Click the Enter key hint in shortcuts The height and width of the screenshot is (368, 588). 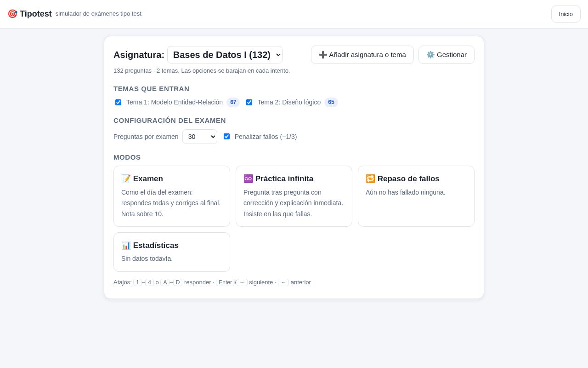[x=226, y=282]
